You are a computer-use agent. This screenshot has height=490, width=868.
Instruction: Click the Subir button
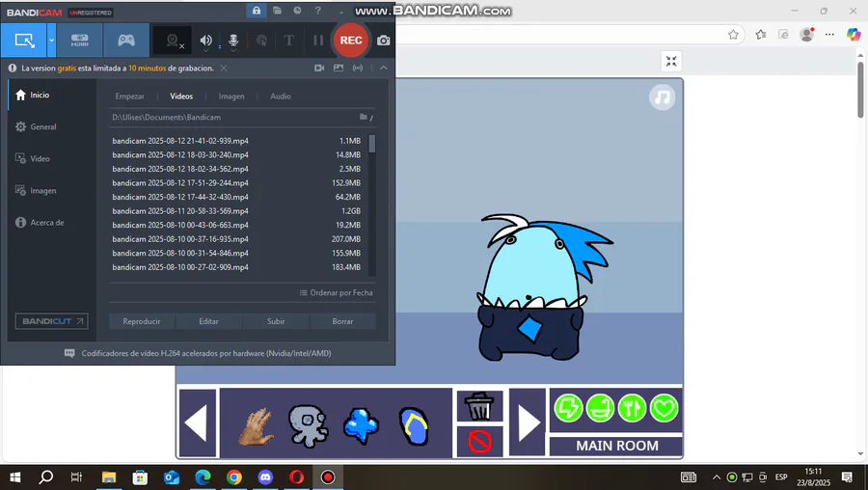(x=276, y=321)
